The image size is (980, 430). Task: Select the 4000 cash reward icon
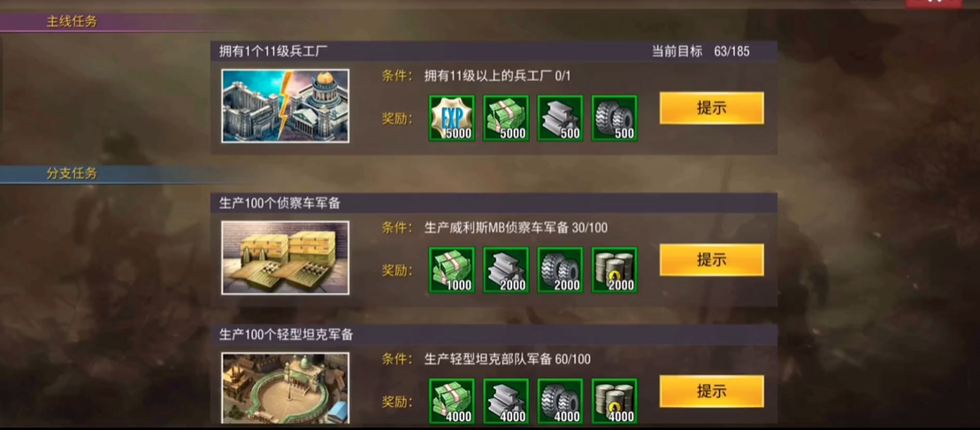[451, 402]
